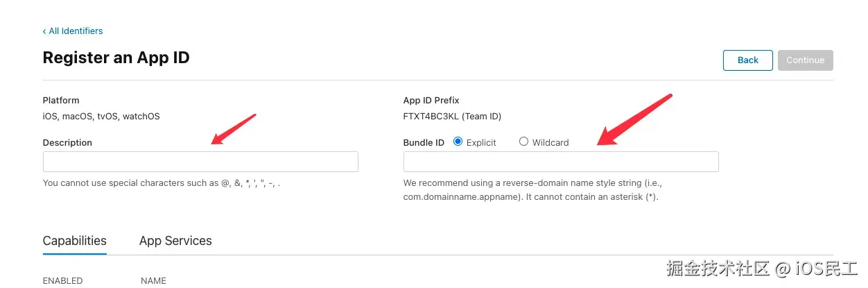
Task: Click the Platform label
Action: [x=61, y=101]
